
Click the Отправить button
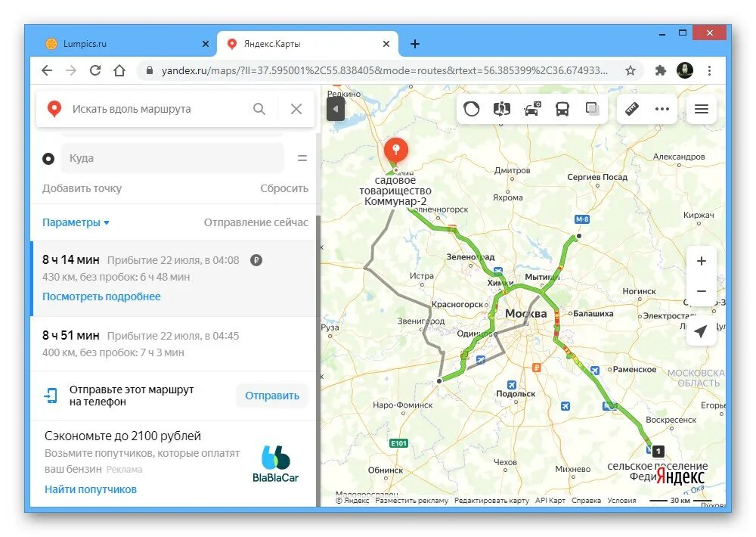pyautogui.click(x=272, y=396)
